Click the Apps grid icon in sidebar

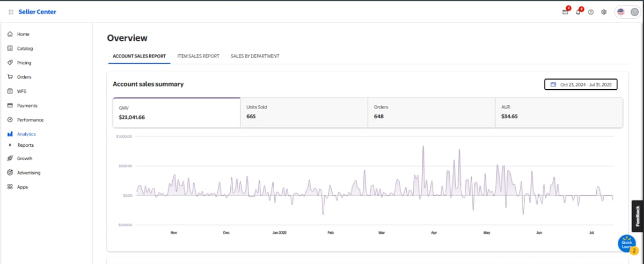(x=10, y=187)
